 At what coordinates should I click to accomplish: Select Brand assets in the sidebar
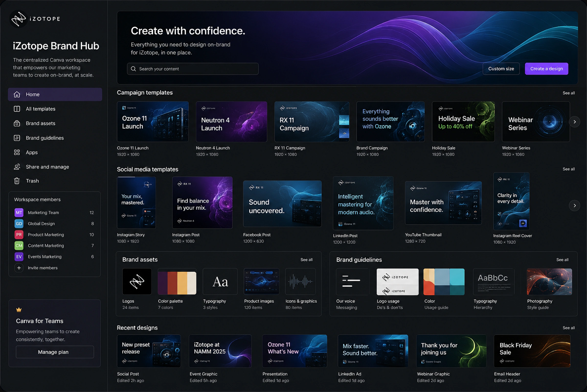click(55, 123)
